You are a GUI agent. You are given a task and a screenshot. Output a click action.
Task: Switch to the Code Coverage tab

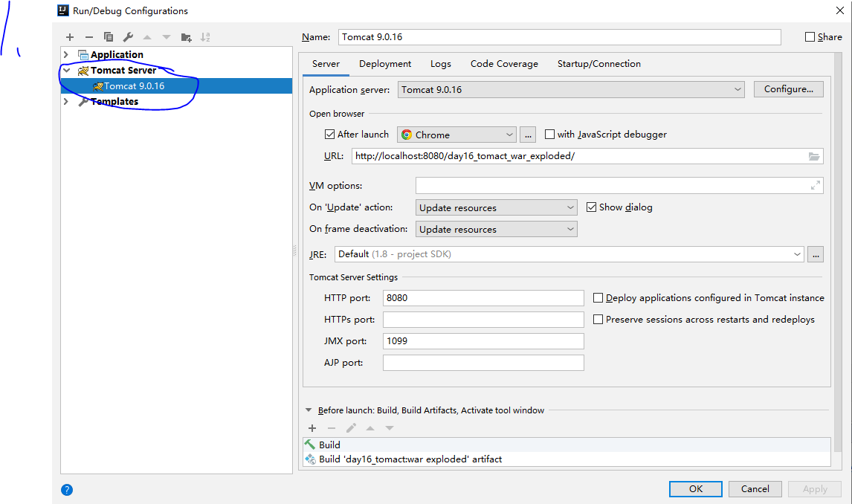click(x=504, y=63)
